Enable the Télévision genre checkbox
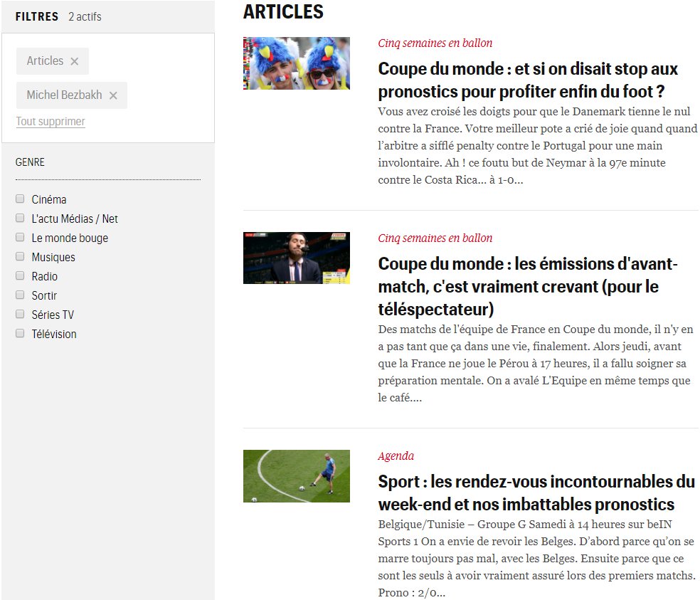Viewport: 700px width, 600px height. coord(20,333)
